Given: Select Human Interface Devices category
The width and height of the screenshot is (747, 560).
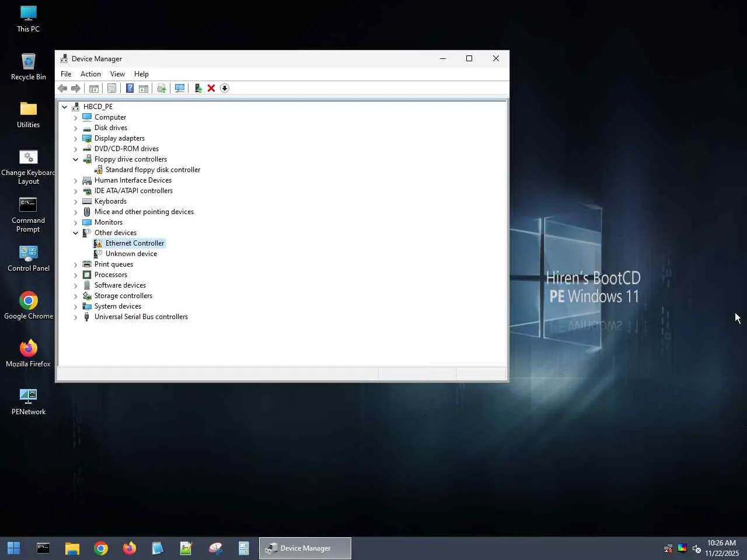Looking at the screenshot, I should (x=133, y=180).
